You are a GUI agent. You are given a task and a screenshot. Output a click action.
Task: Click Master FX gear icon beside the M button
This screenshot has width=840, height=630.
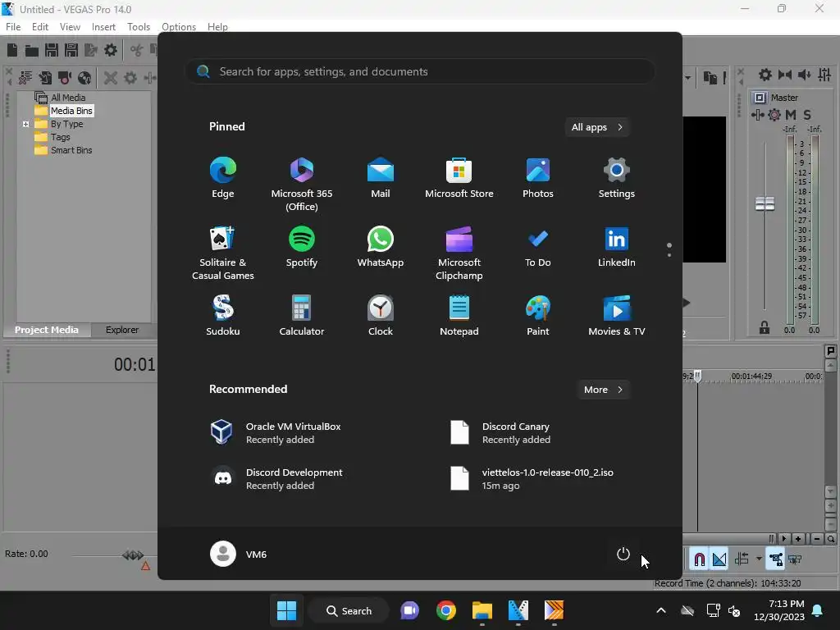point(774,115)
